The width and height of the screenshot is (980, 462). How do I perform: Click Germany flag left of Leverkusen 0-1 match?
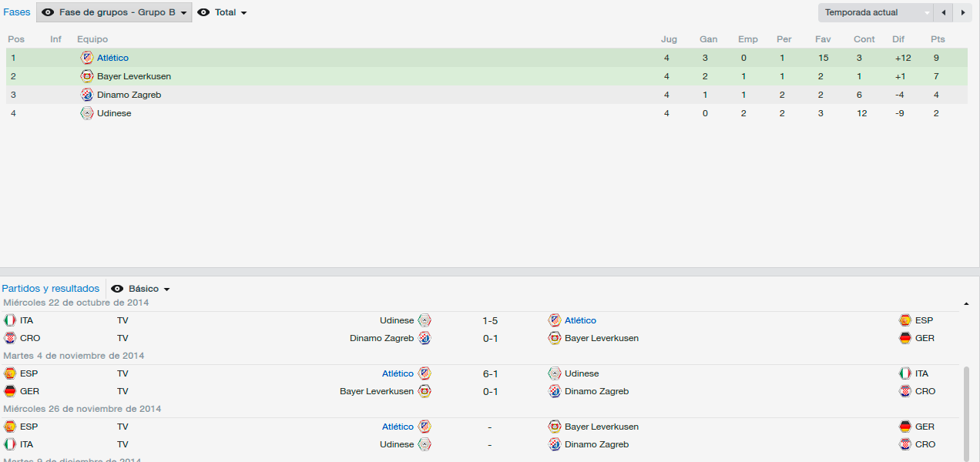10,391
